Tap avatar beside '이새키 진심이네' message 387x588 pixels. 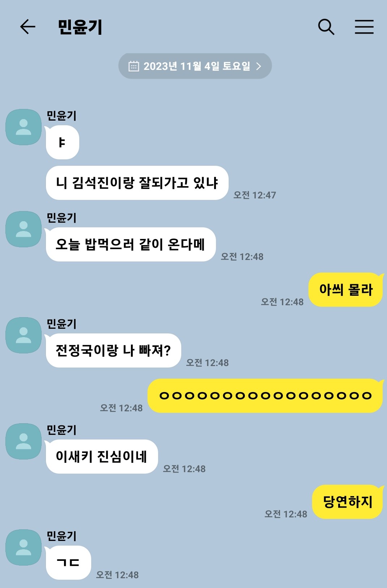click(x=24, y=441)
